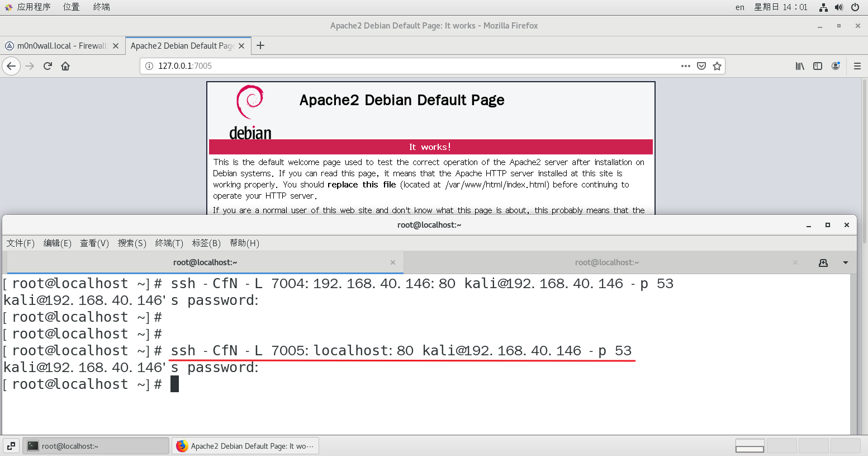This screenshot has height=456, width=868.
Task: Bookmark this page with star
Action: [717, 66]
